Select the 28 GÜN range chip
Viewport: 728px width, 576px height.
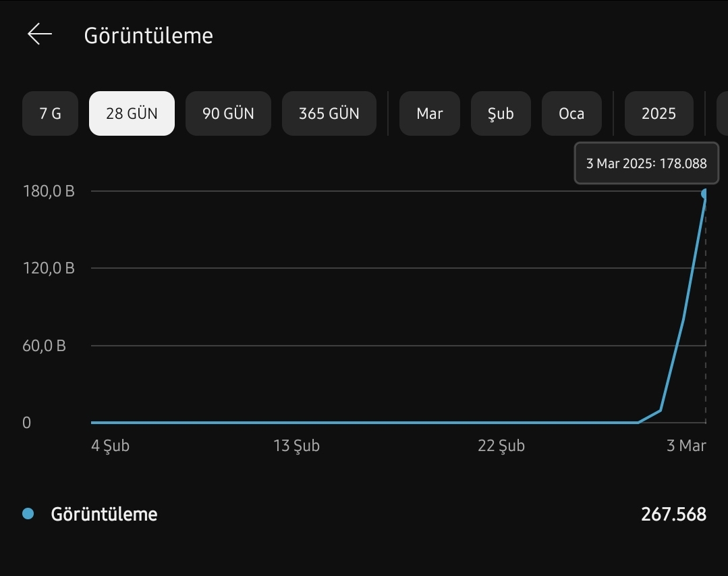(x=132, y=113)
